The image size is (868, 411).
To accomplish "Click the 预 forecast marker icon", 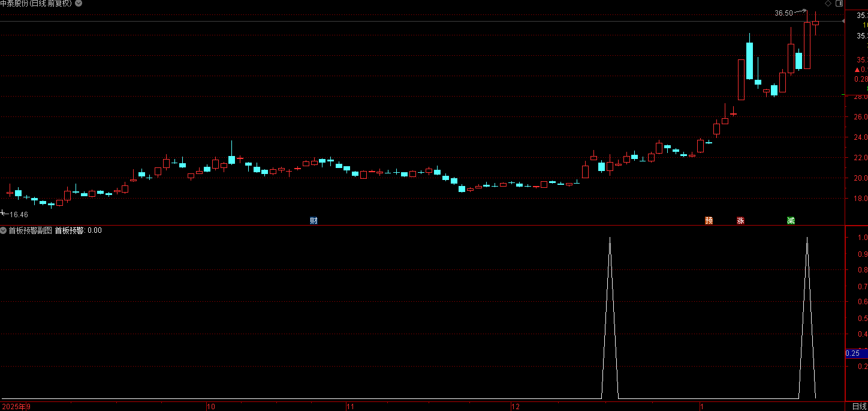I will point(709,221).
